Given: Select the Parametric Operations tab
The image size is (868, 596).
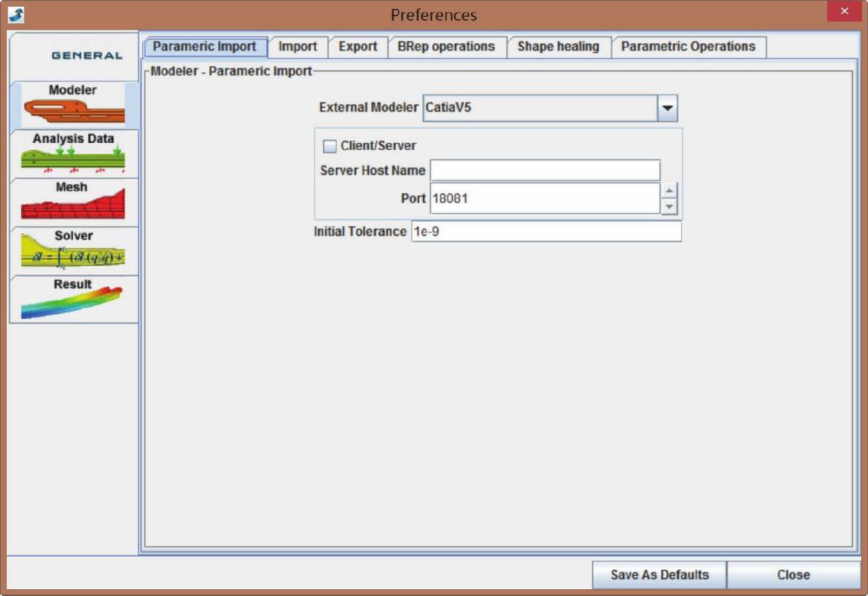Looking at the screenshot, I should pyautogui.click(x=688, y=47).
